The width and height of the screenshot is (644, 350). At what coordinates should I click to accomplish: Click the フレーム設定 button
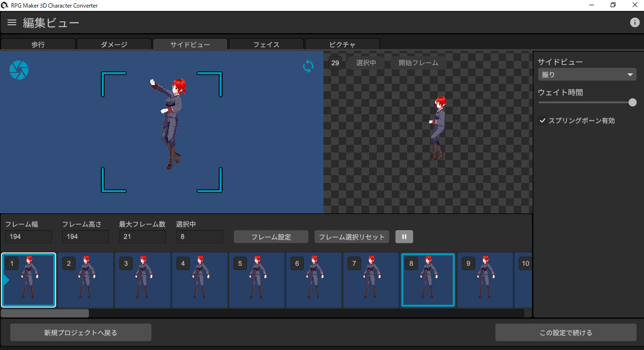tap(271, 237)
